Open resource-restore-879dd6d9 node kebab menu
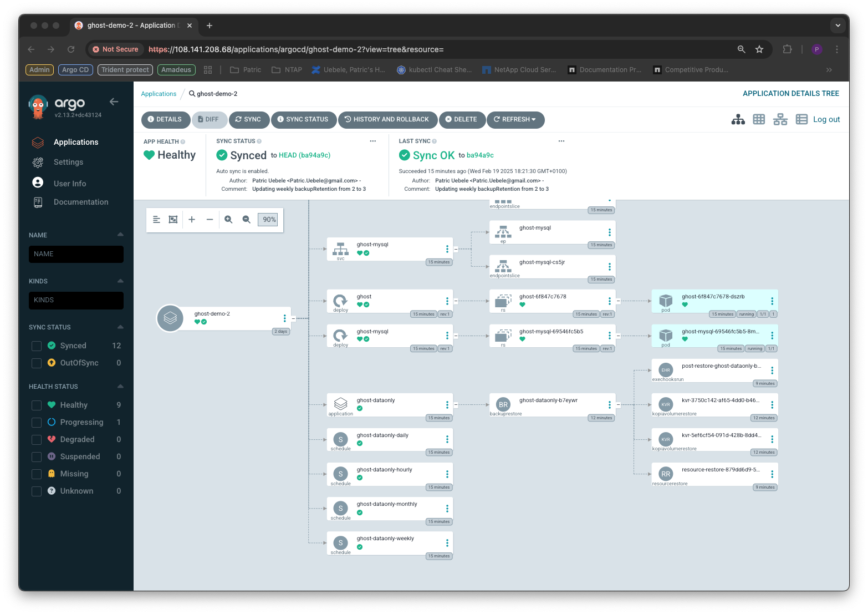Image resolution: width=868 pixels, height=614 pixels. tap(772, 474)
